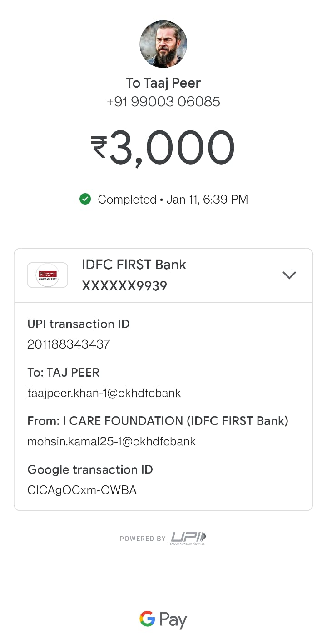Tap taajpeer.khan-1@okhdfcbank UPI address

click(x=104, y=393)
